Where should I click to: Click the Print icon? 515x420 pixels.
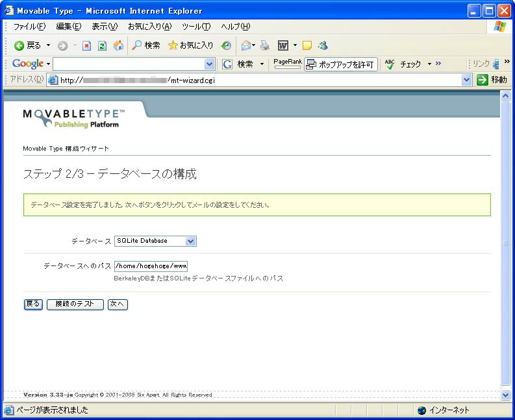[265, 45]
